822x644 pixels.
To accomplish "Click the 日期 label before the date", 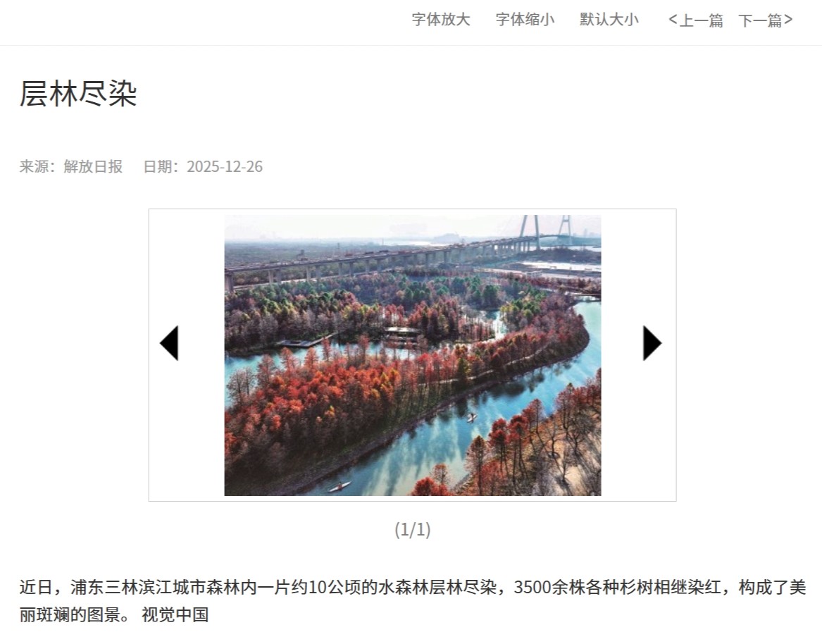I will click(161, 166).
